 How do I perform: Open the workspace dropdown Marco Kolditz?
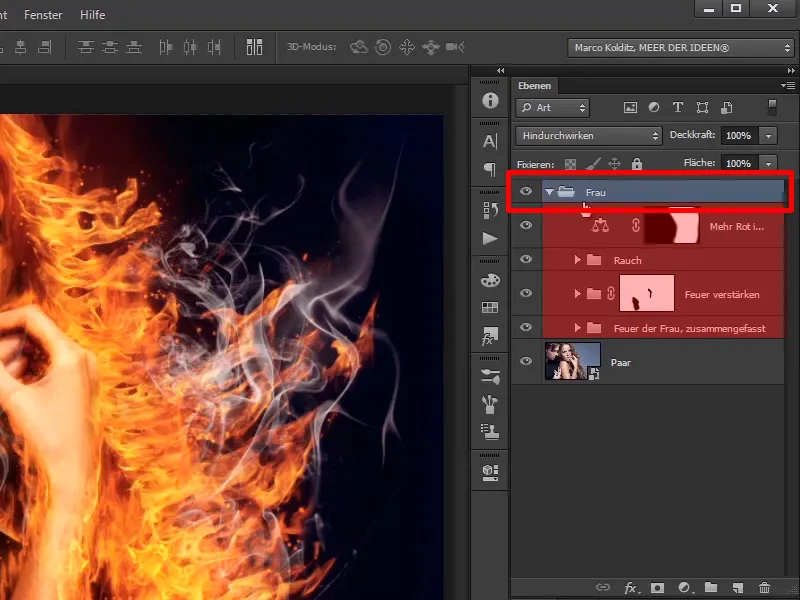tap(680, 47)
